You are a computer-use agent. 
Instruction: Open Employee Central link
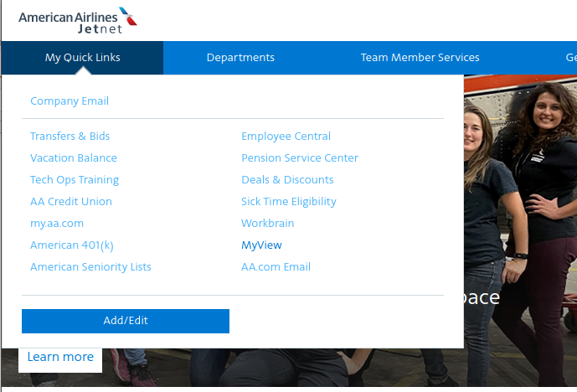click(286, 137)
